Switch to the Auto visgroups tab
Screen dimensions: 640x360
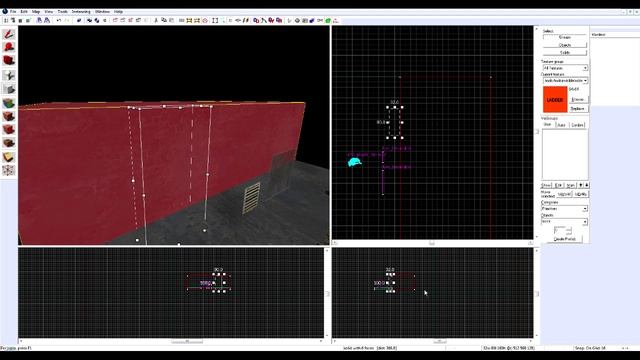click(x=561, y=124)
